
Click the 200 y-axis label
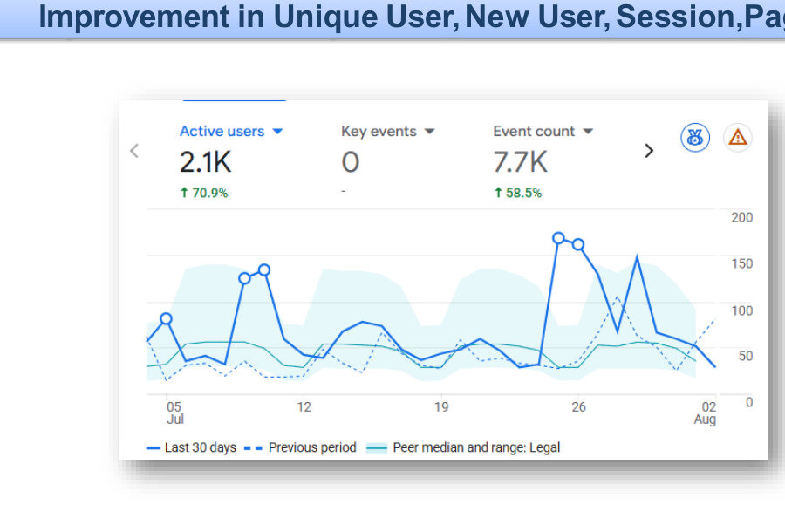click(741, 217)
